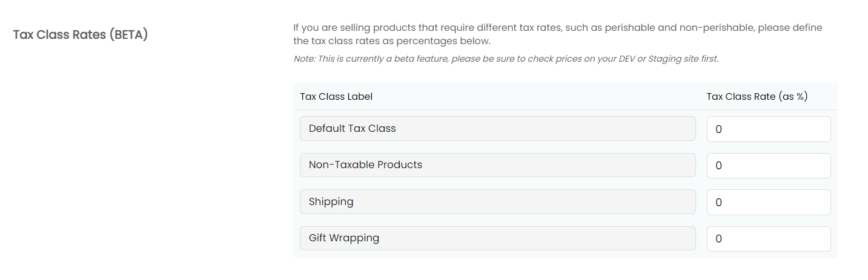Focus the rate field for Non-Taxable Products
The width and height of the screenshot is (868, 280).
(769, 166)
